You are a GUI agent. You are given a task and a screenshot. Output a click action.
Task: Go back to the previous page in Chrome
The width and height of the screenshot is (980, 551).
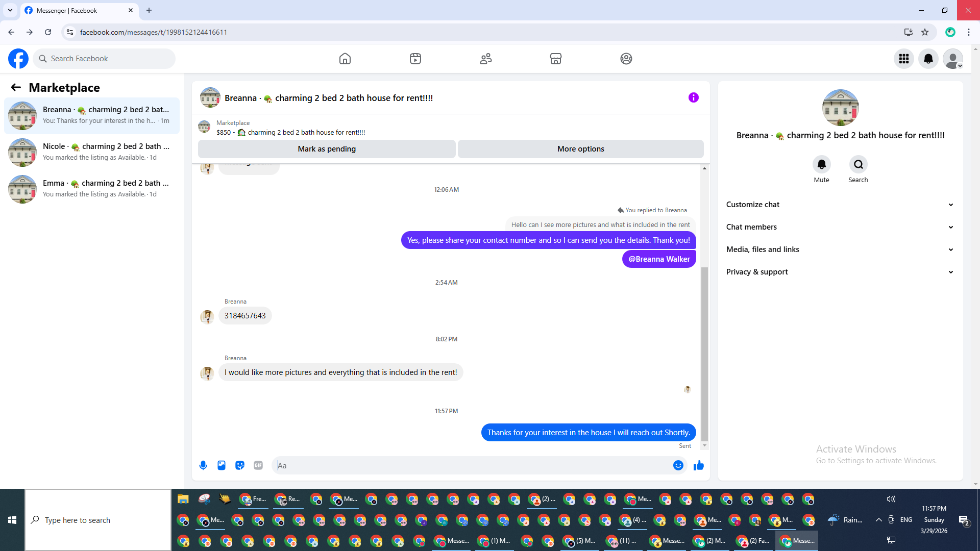tap(11, 32)
